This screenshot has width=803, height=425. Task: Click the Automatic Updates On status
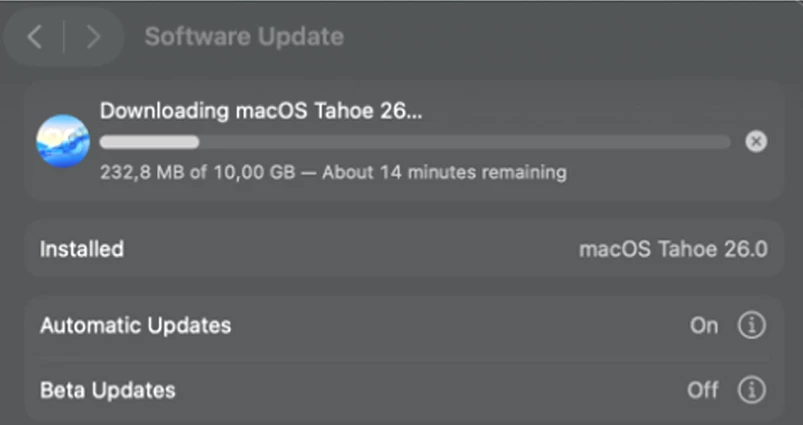point(704,326)
